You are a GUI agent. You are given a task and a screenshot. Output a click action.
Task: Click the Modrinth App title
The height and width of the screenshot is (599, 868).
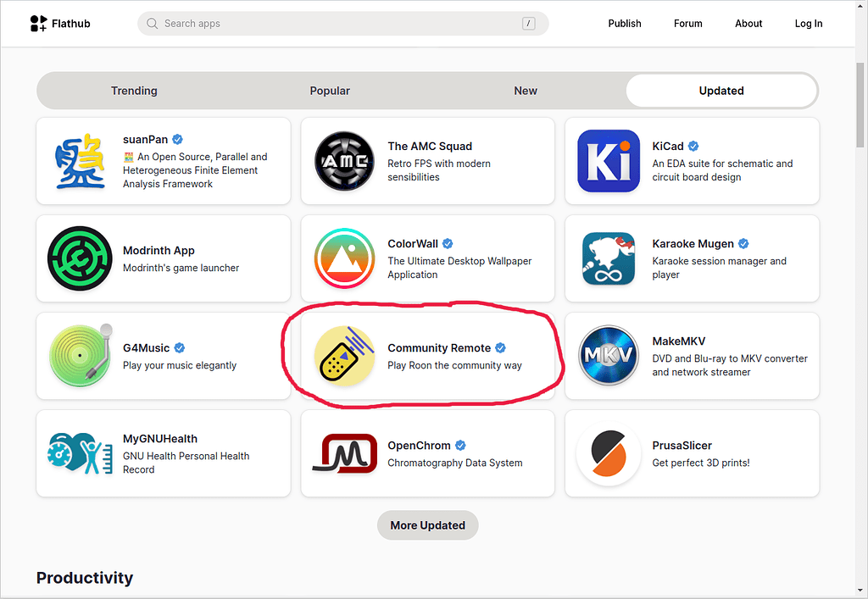[x=159, y=251]
